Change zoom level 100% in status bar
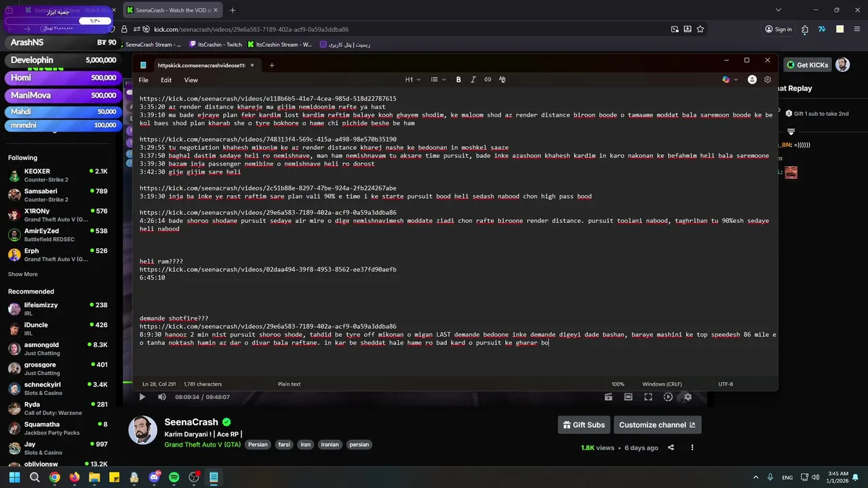The image size is (868, 488). [618, 384]
